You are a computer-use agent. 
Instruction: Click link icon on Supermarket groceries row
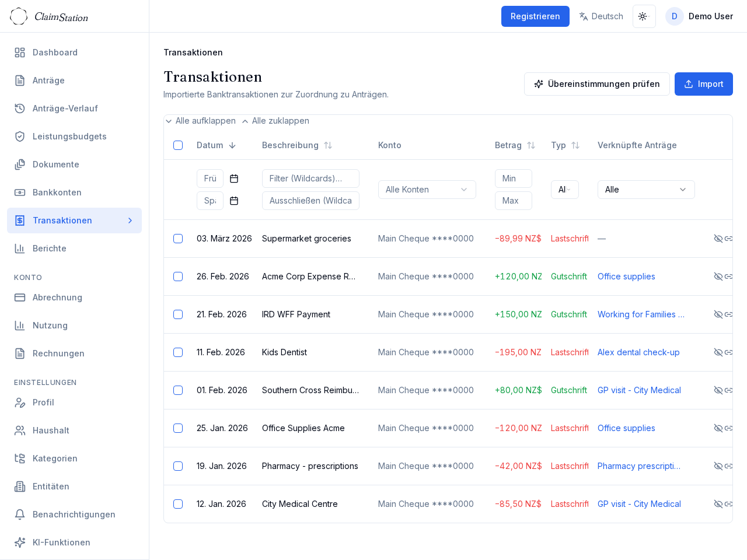pyautogui.click(x=728, y=239)
